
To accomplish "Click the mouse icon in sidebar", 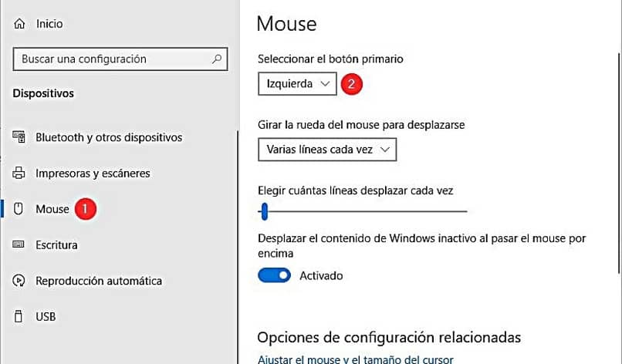I will (x=19, y=209).
